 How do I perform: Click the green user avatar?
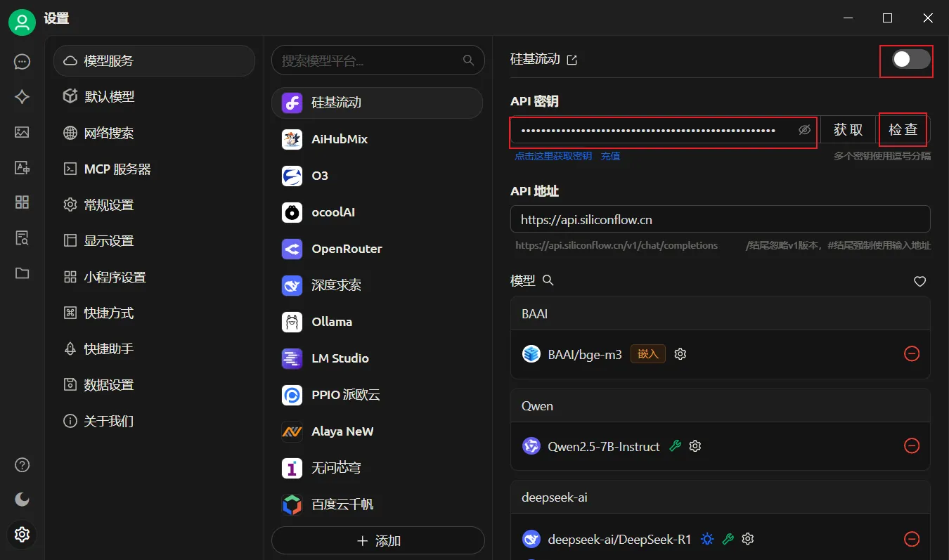tap(22, 22)
